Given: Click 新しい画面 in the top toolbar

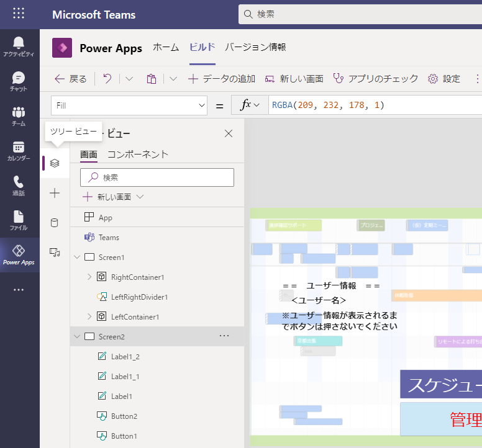Looking at the screenshot, I should 294,79.
